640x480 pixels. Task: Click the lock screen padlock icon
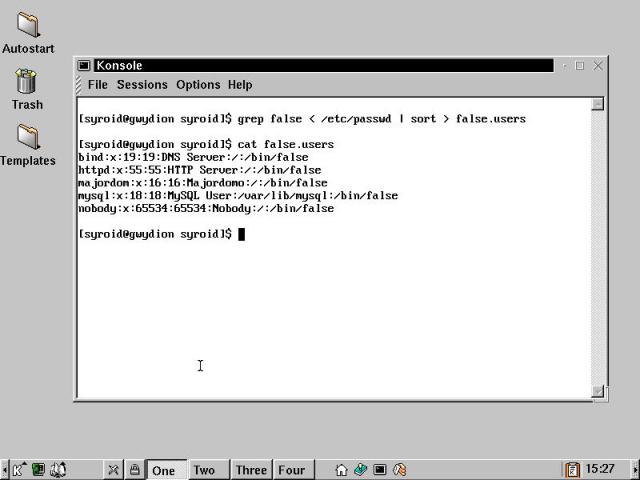(134, 469)
